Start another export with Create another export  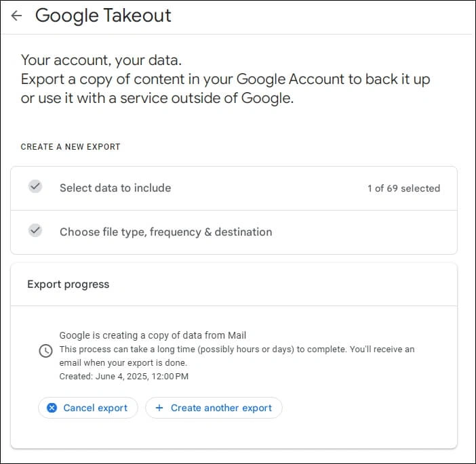coord(214,408)
